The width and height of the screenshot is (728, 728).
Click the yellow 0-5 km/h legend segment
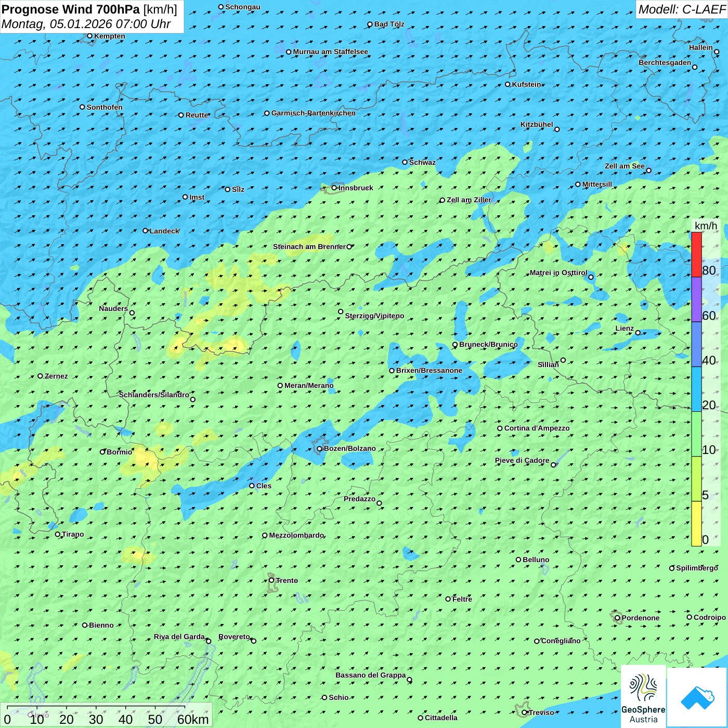click(696, 524)
